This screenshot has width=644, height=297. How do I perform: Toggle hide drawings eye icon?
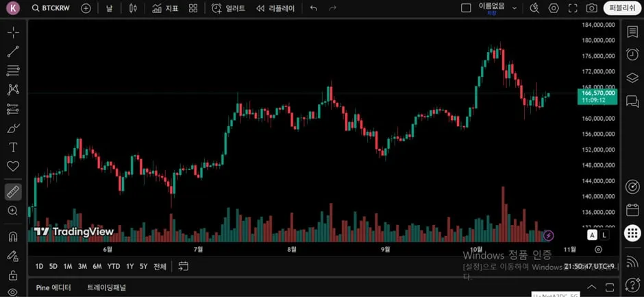click(13, 292)
